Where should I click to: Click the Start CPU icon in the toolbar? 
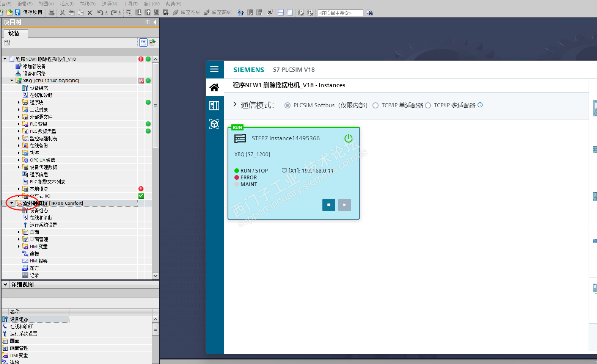click(250, 13)
